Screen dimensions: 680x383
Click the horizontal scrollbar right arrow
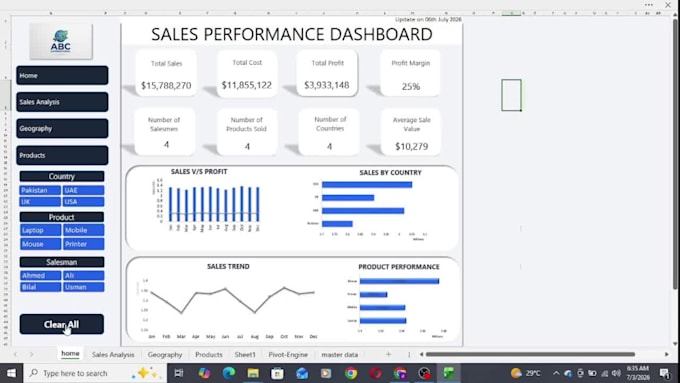point(667,354)
